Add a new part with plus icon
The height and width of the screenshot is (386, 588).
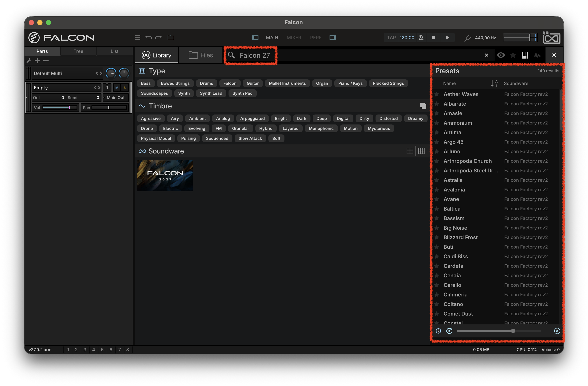coord(37,61)
